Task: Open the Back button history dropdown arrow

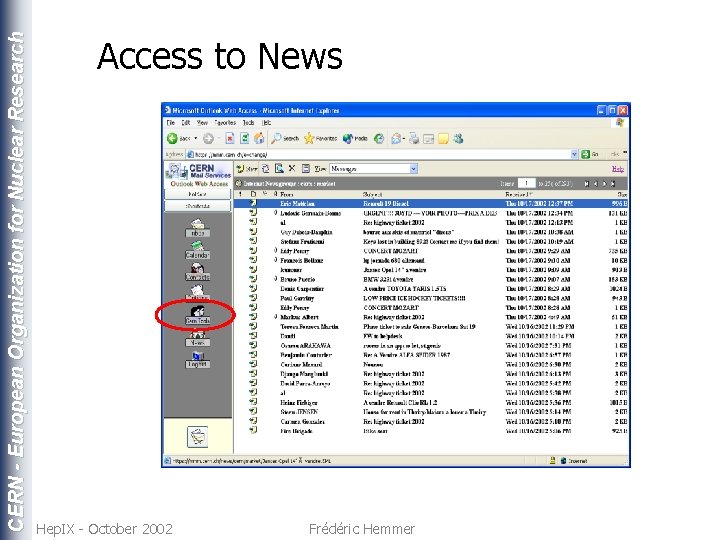Action: click(196, 138)
